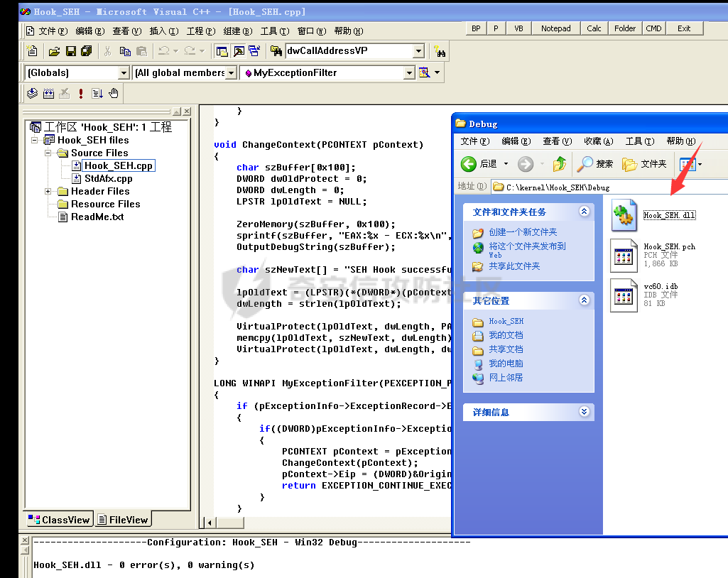Click the Build icon in build toolbar

point(48,94)
